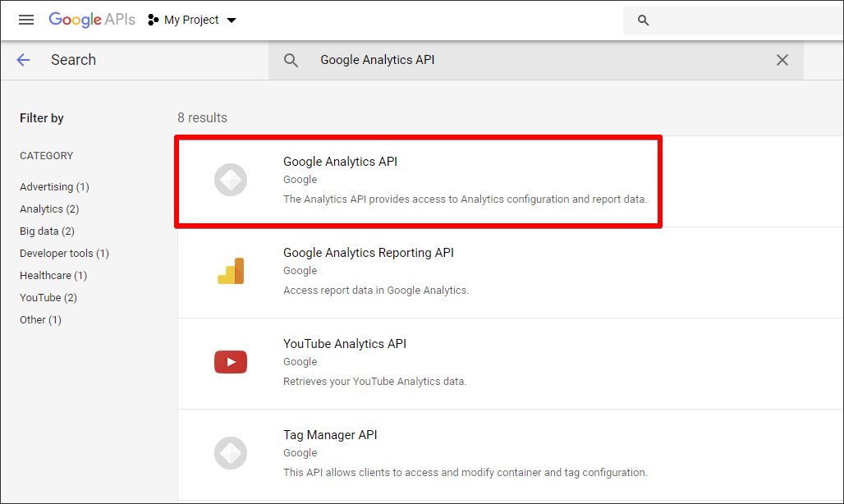
Task: Click 'Google' publisher under Analytics Reporting API
Action: [300, 271]
